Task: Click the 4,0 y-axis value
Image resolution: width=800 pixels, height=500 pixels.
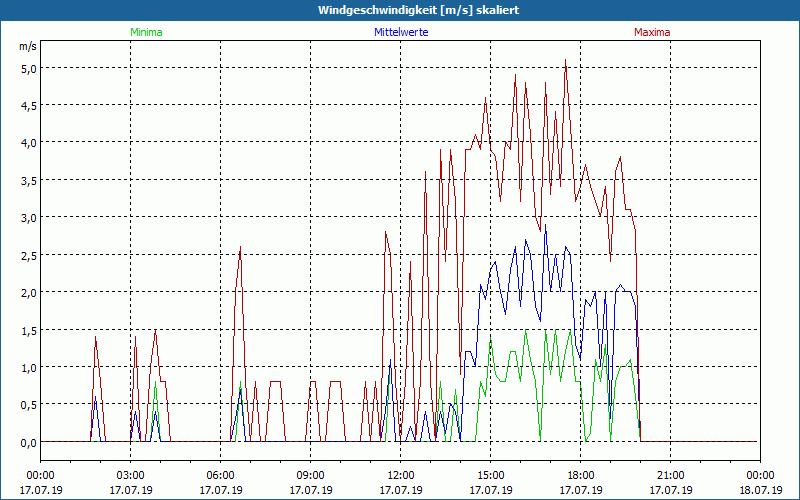Action: [x=28, y=143]
